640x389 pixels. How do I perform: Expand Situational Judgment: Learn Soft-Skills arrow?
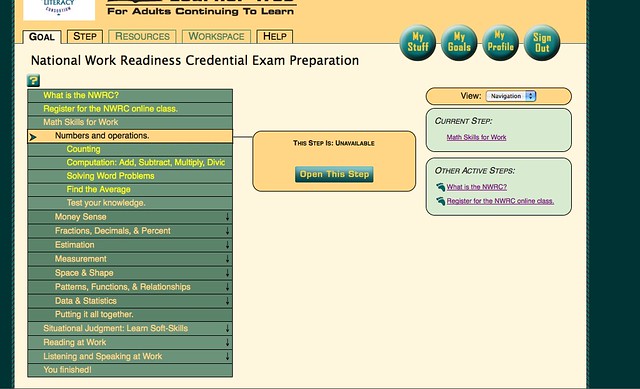[x=227, y=329]
